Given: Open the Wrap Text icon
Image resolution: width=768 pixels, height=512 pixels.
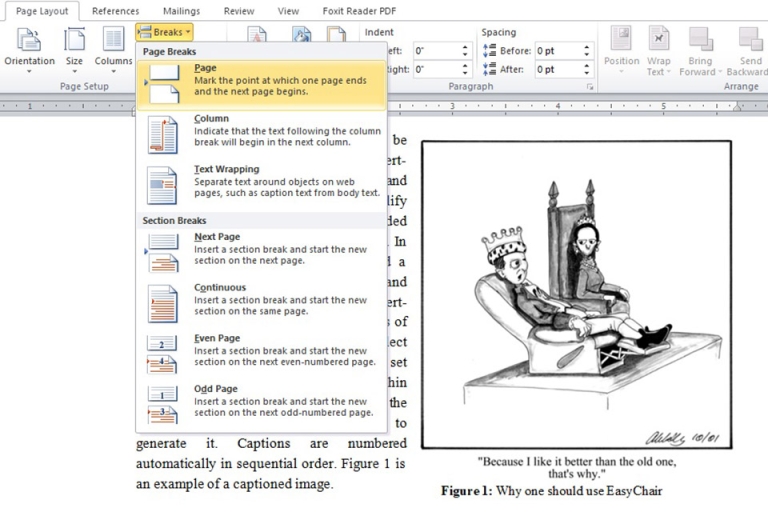Looking at the screenshot, I should [659, 39].
